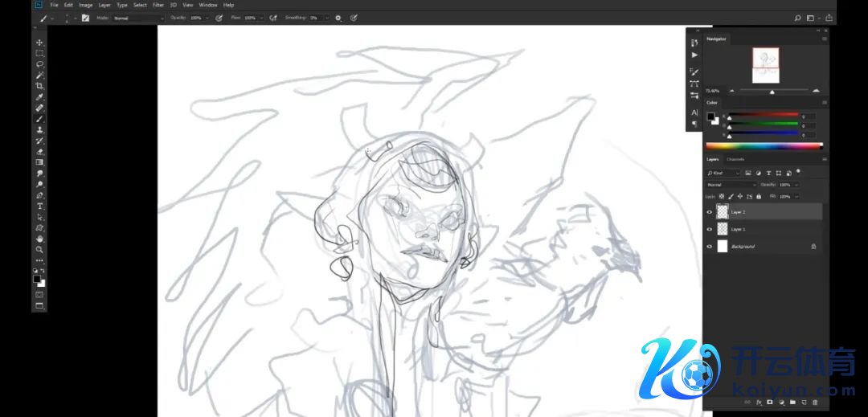Image resolution: width=868 pixels, height=417 pixels.
Task: Click the color spectrum ramp
Action: [764, 146]
